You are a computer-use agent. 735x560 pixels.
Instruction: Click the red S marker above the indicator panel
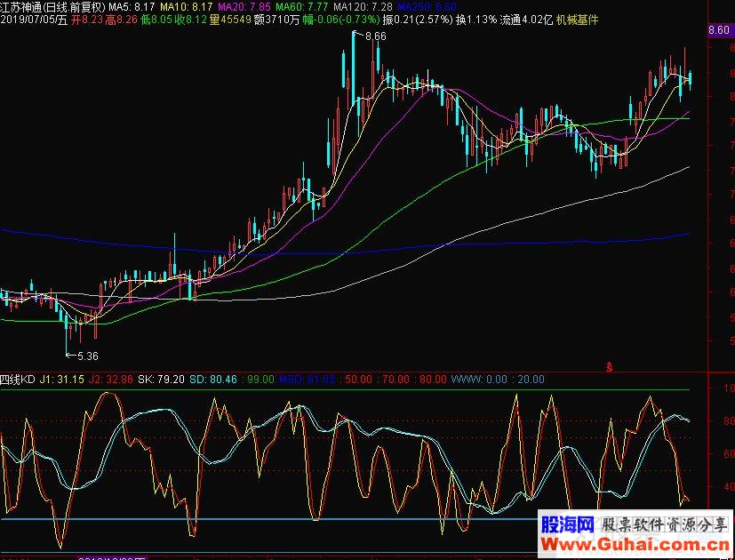(x=610, y=366)
